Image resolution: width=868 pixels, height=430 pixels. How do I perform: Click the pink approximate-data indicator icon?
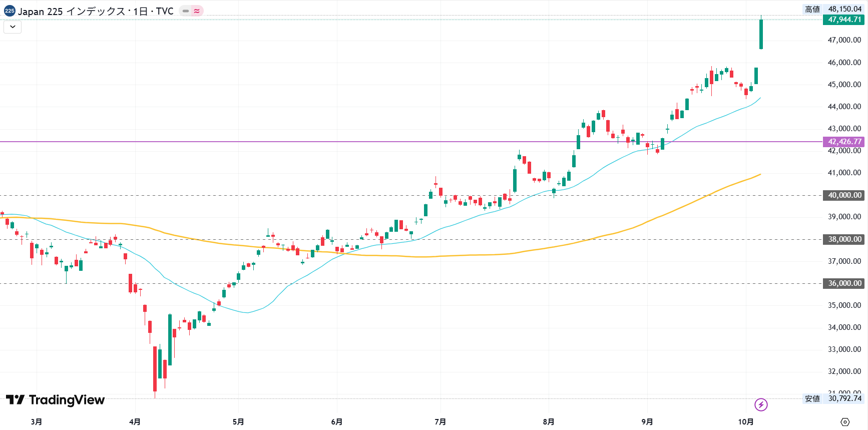click(x=197, y=11)
